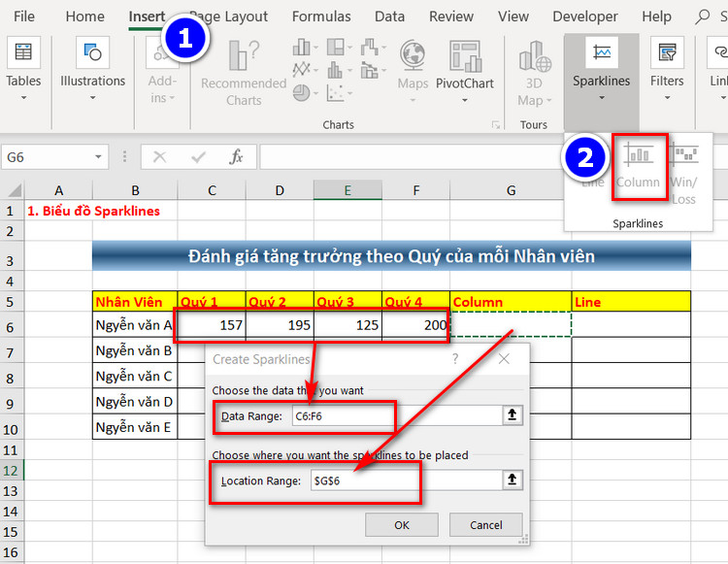Click the Data Range input field
Screen dimensions: 728x564
[397, 415]
